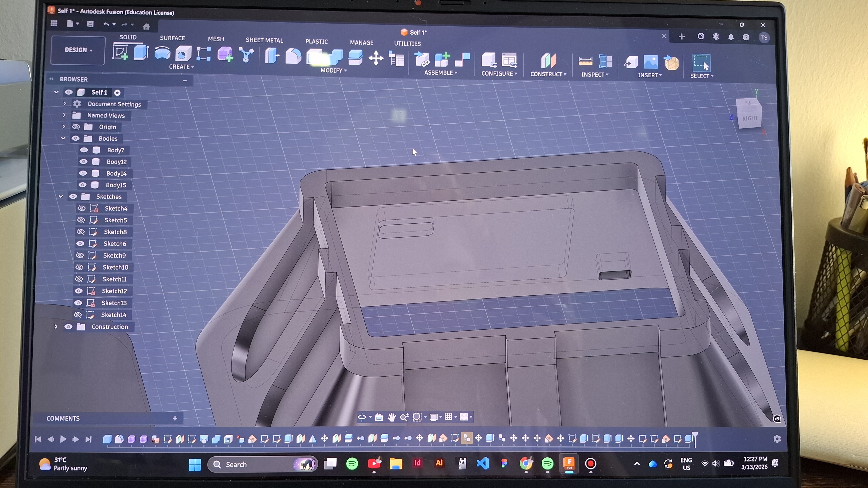Open the Create Form tool
Image resolution: width=868 pixels, height=488 pixels.
[225, 55]
